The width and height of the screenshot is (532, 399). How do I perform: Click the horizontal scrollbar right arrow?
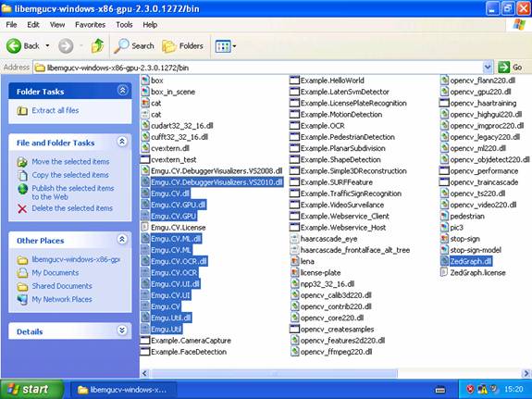pos(526,373)
